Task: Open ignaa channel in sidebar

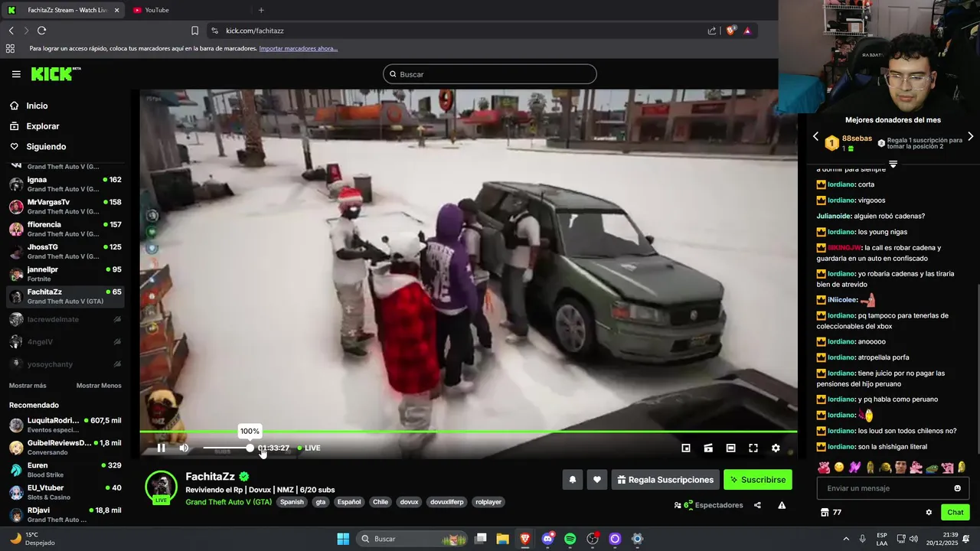Action: coord(65,184)
